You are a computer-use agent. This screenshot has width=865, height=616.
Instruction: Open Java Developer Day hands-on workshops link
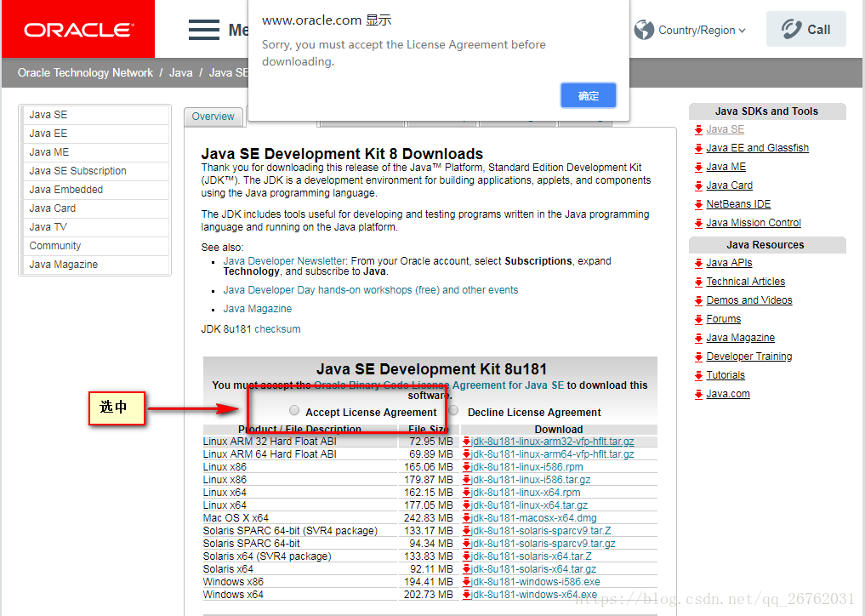(371, 290)
